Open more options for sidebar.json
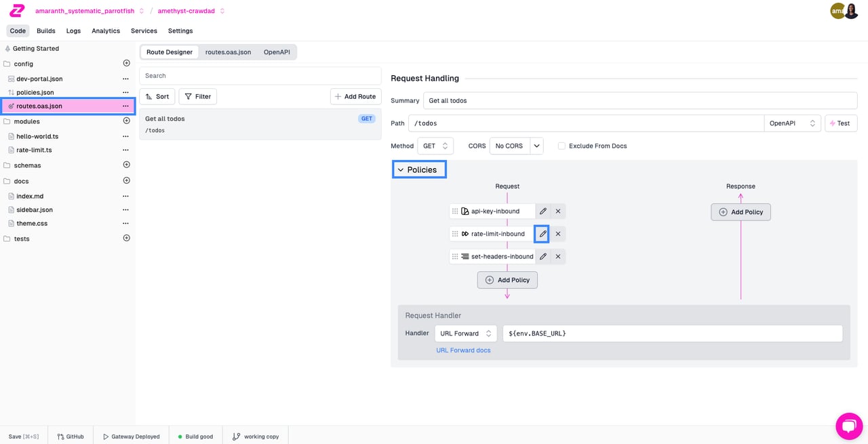The width and height of the screenshot is (868, 444). click(x=125, y=209)
